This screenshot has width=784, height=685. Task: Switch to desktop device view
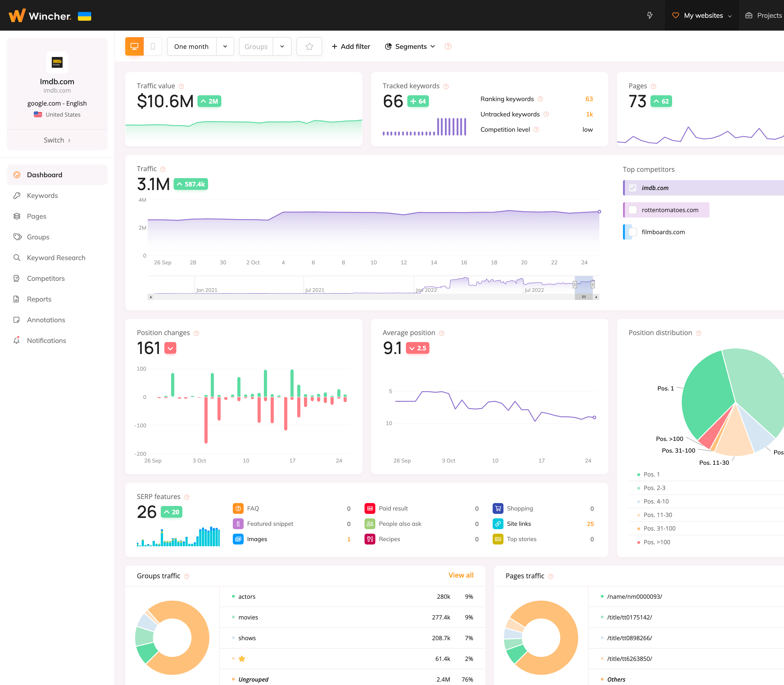click(134, 47)
